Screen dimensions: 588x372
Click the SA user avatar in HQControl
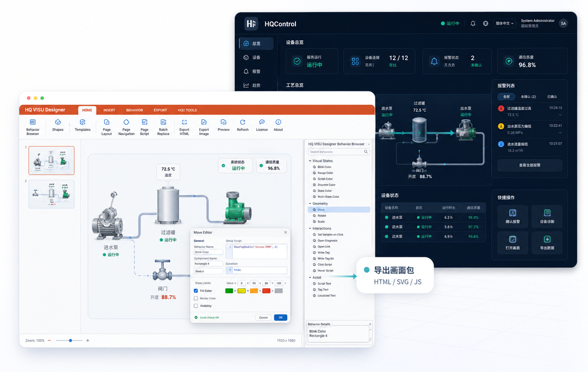tap(563, 23)
